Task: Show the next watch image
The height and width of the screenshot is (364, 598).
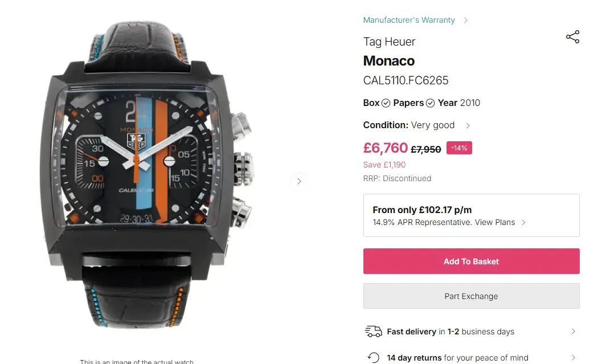Action: 299,182
